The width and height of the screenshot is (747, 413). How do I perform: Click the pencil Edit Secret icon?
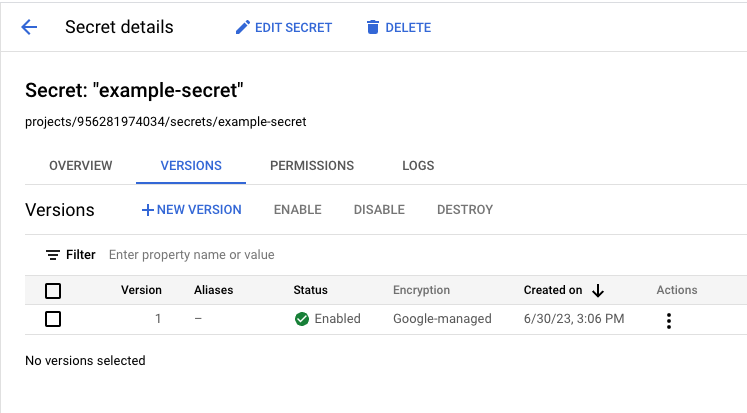pyautogui.click(x=242, y=27)
